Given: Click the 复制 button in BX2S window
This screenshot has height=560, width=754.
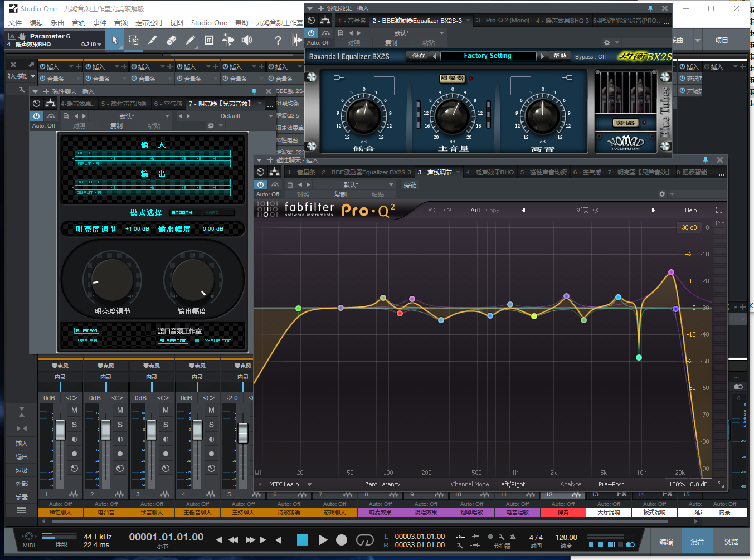Looking at the screenshot, I should click(x=391, y=43).
